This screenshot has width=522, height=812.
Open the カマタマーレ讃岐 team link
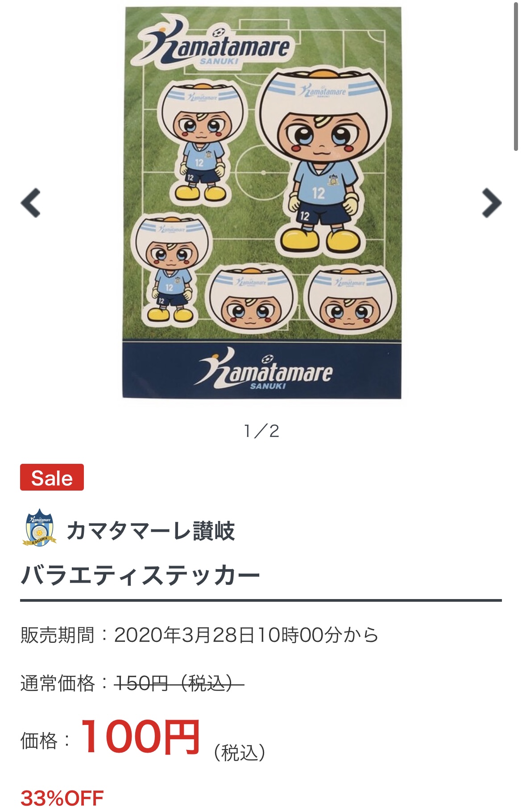pyautogui.click(x=150, y=531)
